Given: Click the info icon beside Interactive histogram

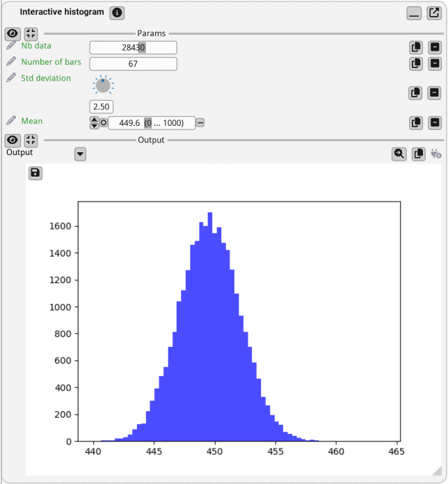Looking at the screenshot, I should pyautogui.click(x=117, y=13).
